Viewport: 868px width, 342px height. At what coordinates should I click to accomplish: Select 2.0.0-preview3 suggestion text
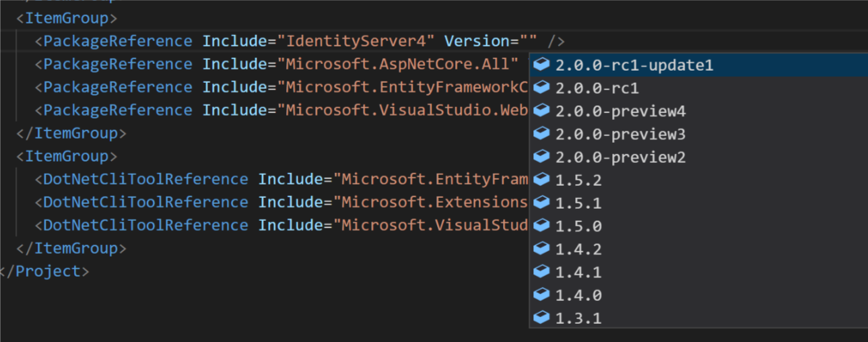pyautogui.click(x=621, y=134)
